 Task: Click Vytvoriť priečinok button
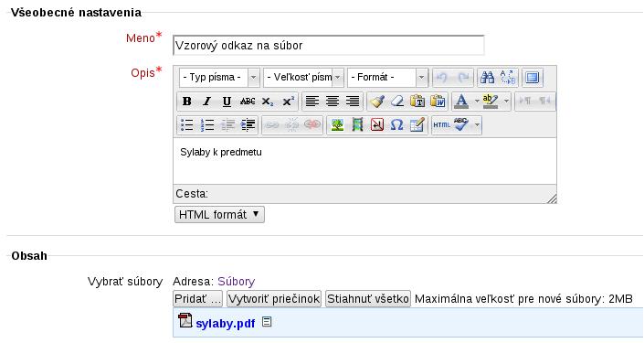274,298
